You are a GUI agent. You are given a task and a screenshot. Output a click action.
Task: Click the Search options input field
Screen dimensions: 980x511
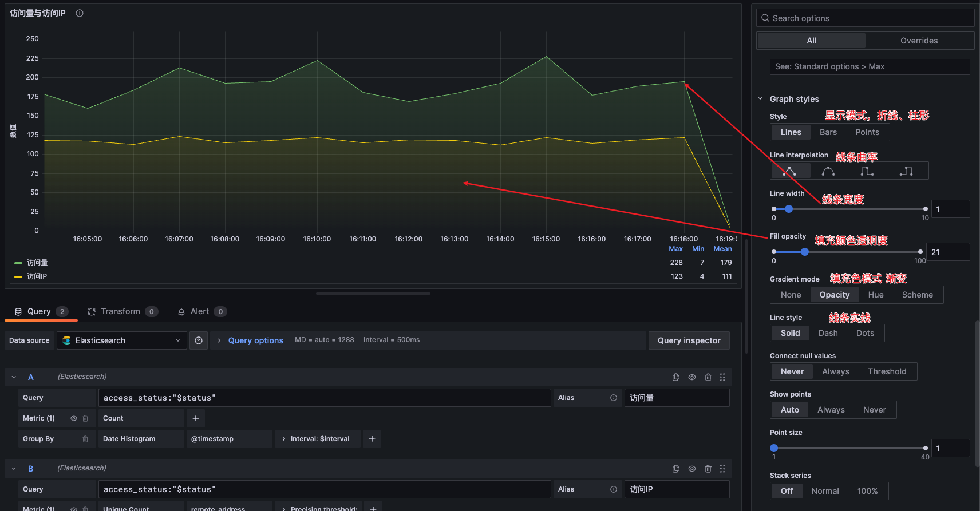pos(866,18)
